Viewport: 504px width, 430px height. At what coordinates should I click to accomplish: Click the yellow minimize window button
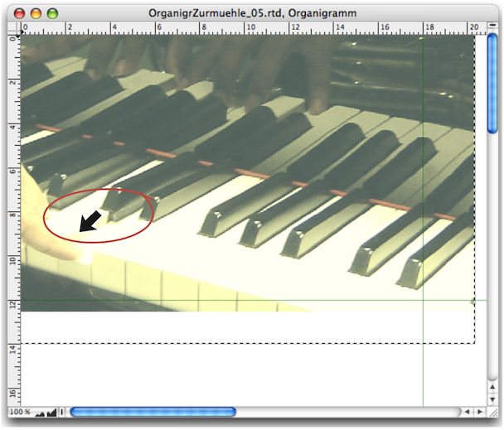click(36, 12)
